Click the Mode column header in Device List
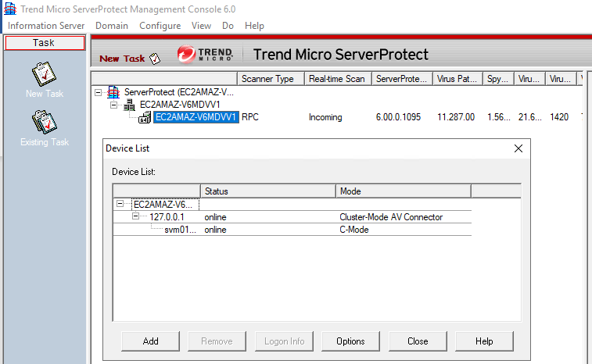 pos(404,191)
